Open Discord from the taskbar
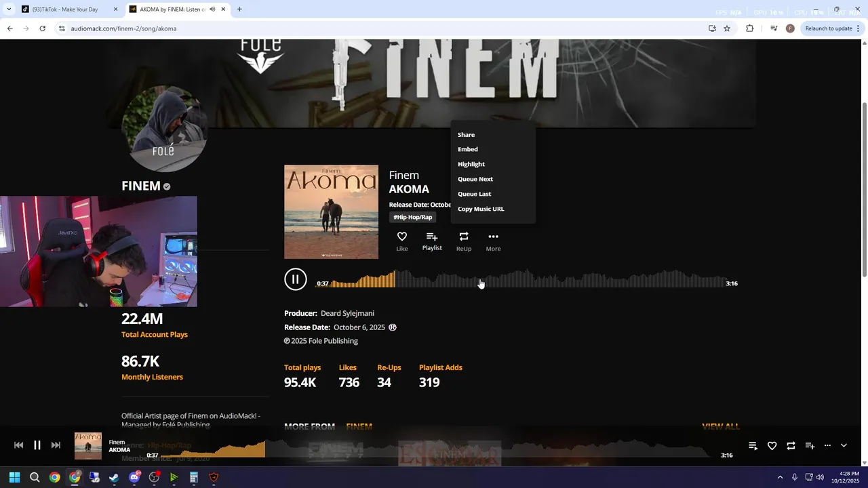The height and width of the screenshot is (488, 868). [x=134, y=477]
